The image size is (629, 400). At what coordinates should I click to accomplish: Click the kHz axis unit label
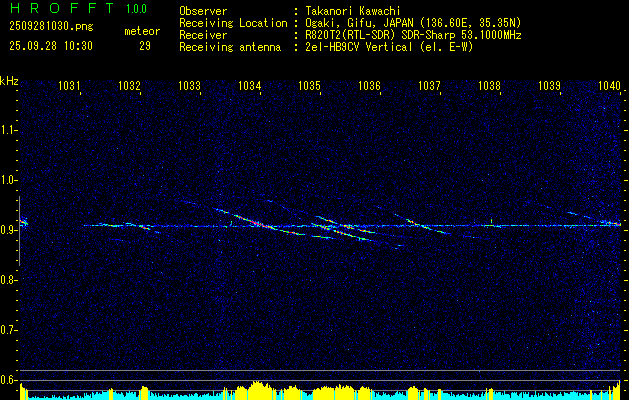tap(9, 81)
